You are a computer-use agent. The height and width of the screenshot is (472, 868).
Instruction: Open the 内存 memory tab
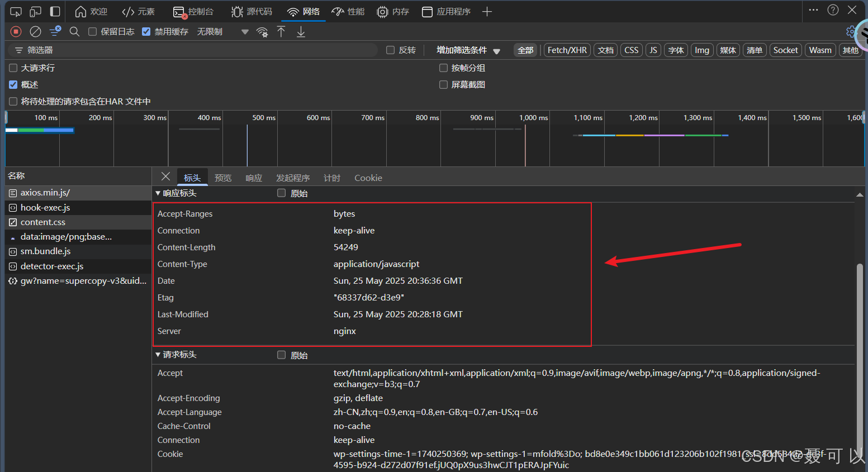[393, 12]
